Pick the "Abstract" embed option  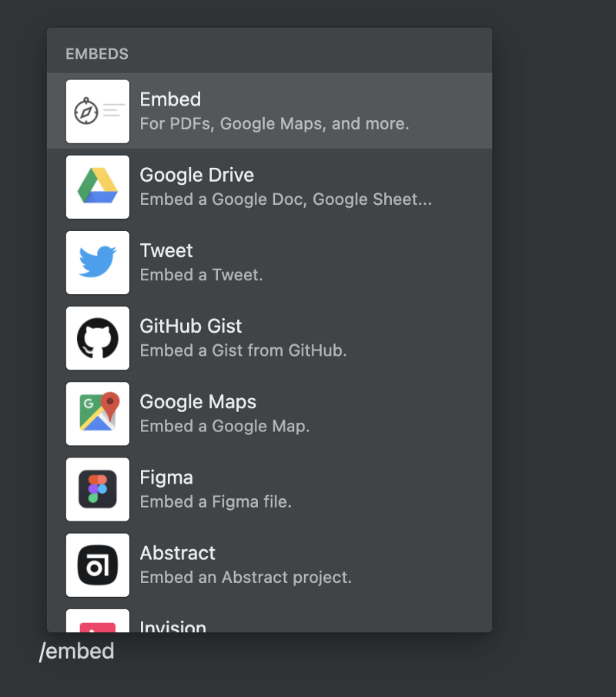coord(177,552)
